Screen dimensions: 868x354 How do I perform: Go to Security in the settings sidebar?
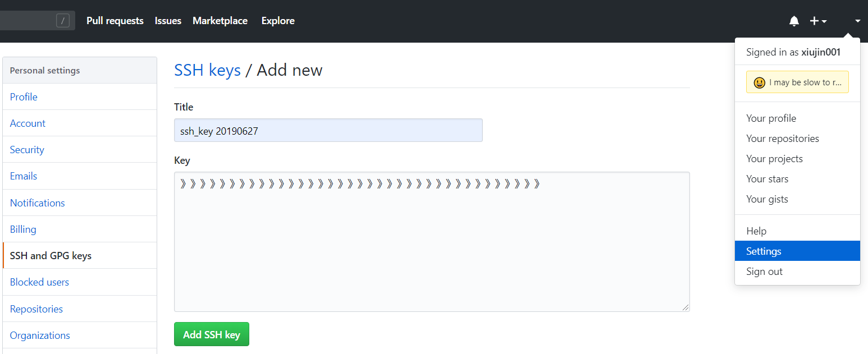pyautogui.click(x=27, y=150)
